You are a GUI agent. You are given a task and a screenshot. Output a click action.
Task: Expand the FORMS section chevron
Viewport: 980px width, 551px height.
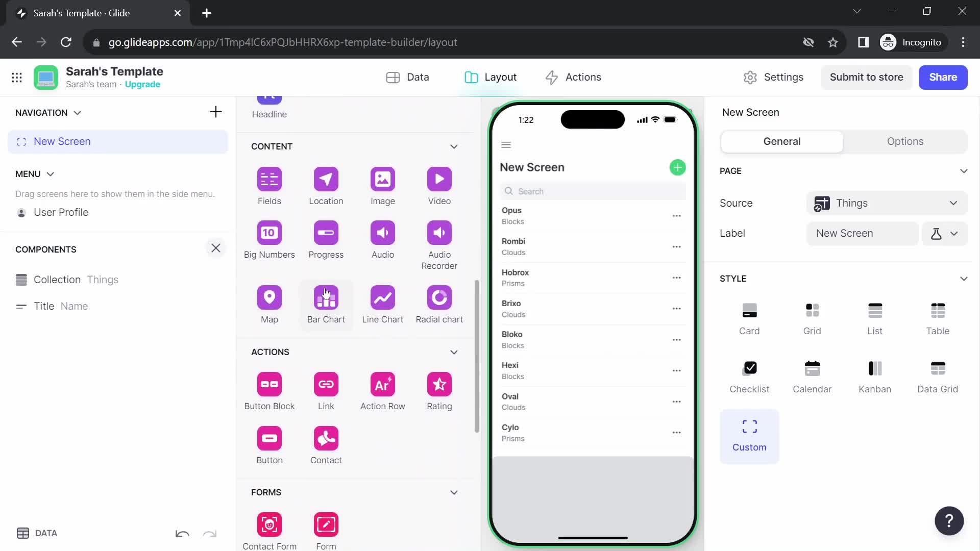click(x=455, y=492)
